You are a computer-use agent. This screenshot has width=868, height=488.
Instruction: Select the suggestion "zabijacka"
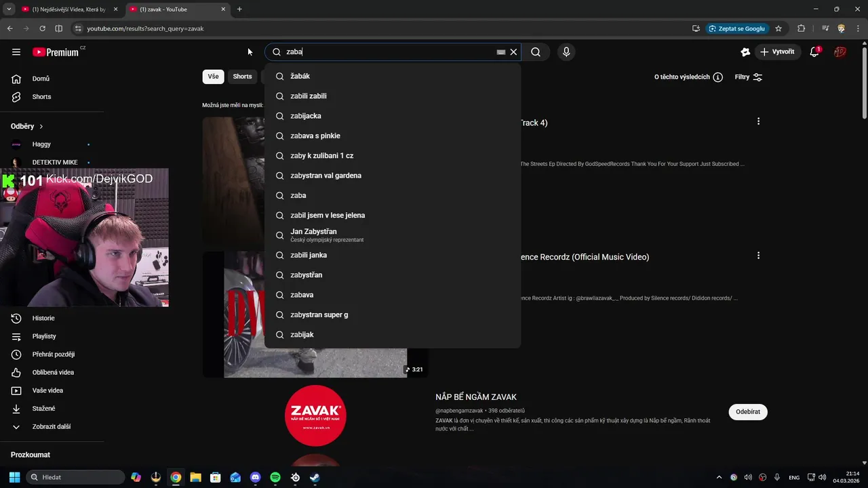pyautogui.click(x=393, y=116)
